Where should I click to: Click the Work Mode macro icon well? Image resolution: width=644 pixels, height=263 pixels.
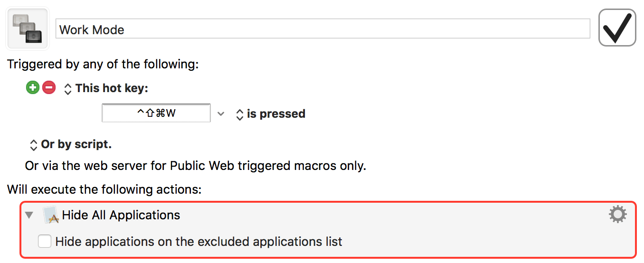27,29
